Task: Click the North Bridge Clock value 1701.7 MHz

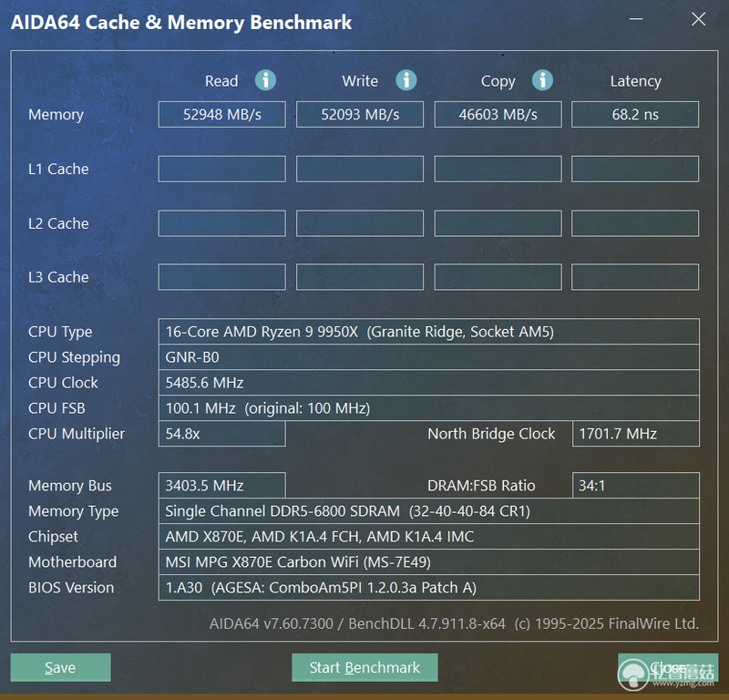Action: (x=635, y=434)
